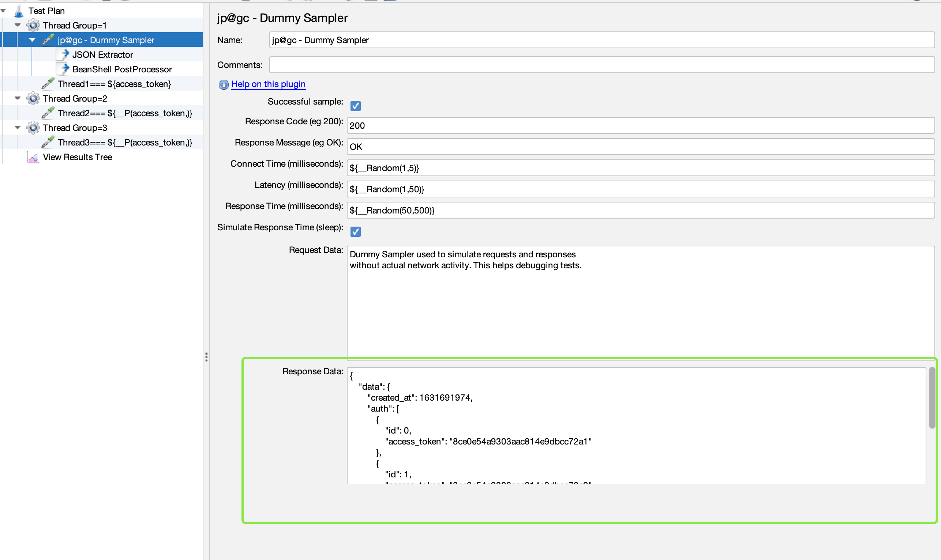Click the View Results Tree listener icon

(x=33, y=157)
